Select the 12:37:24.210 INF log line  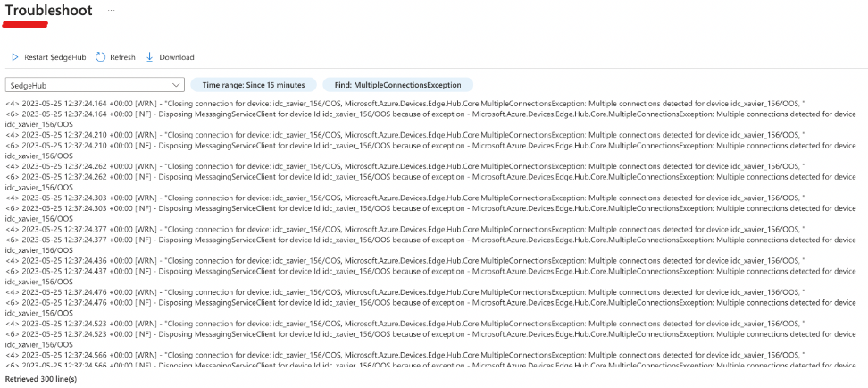(430, 150)
